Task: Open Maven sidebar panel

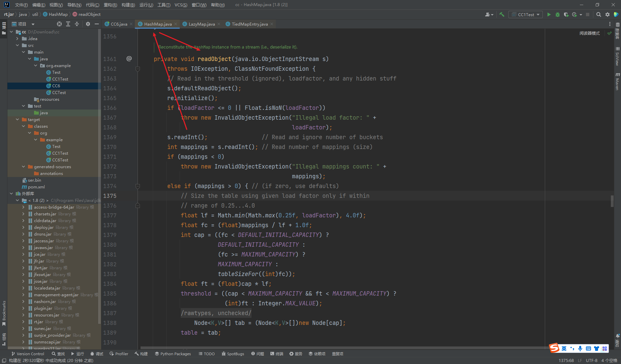Action: 617,81
